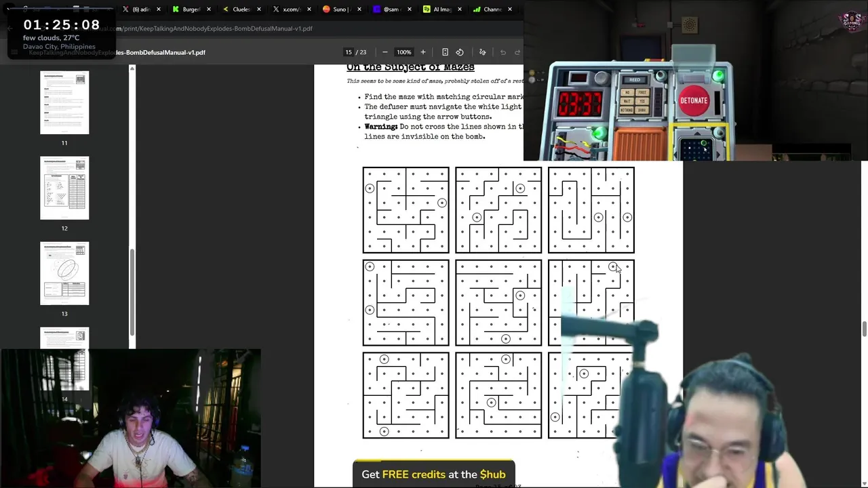This screenshot has height=488, width=868.
Task: Close the Suno browser tab
Action: pos(359,9)
